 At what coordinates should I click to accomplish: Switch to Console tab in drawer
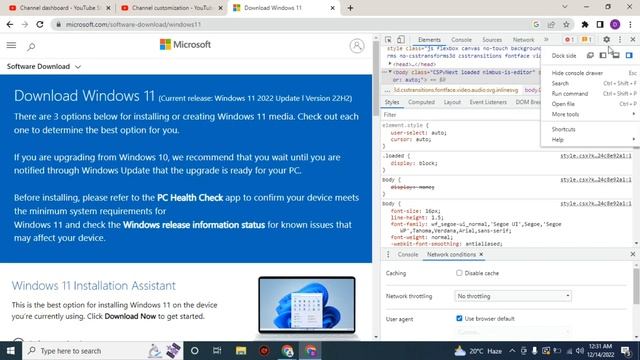tap(408, 254)
